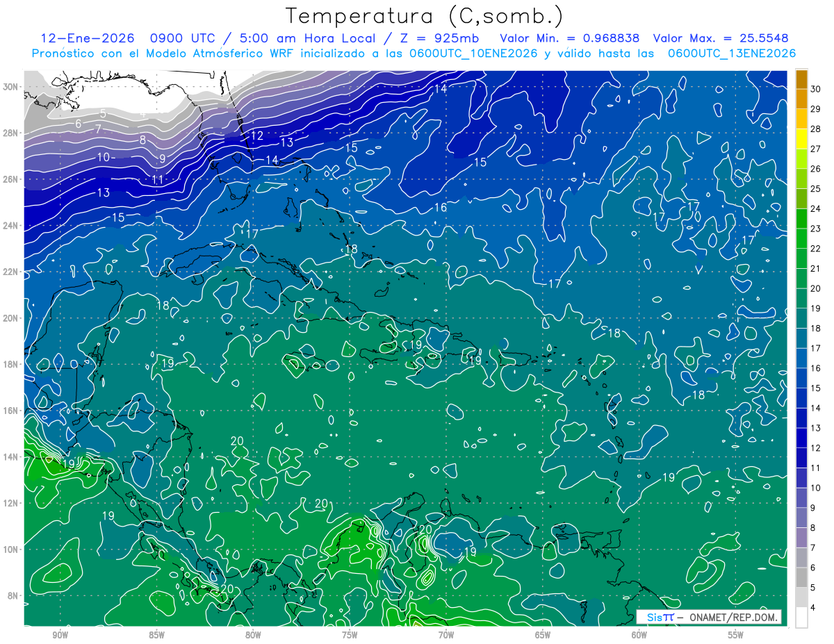This screenshot has height=644, width=834.
Task: Click the map contour label 9 in the Gulf
Action: [x=162, y=158]
